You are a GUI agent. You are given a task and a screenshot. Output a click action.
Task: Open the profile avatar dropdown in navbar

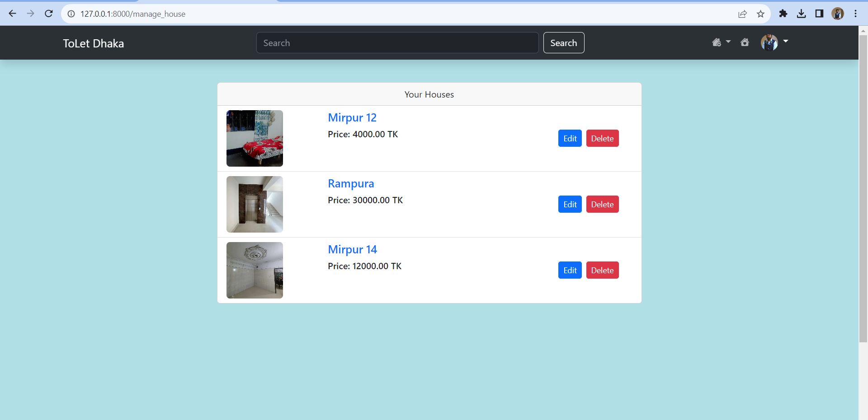click(770, 42)
